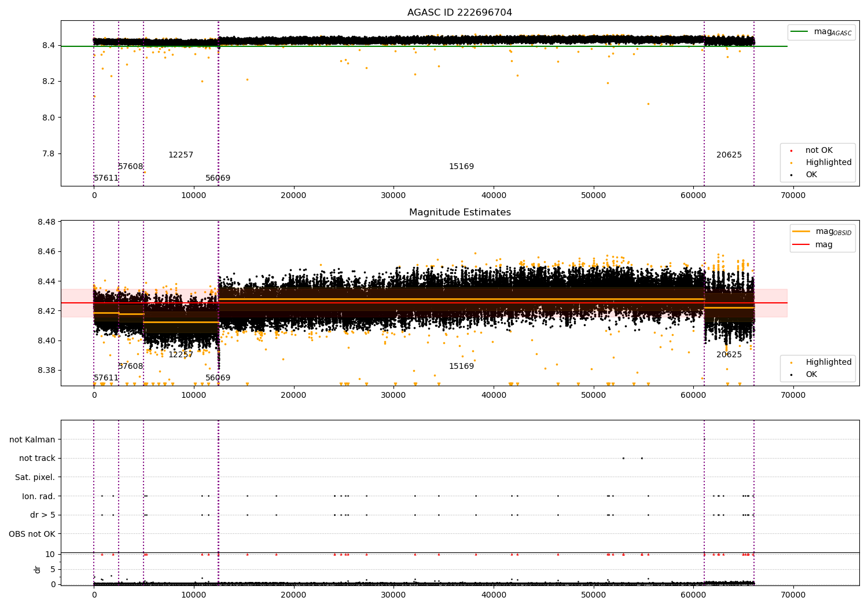Click 'OK' legend entry in the Magnitude Estimates plot
Screen dimensions: 868x608
click(811, 375)
